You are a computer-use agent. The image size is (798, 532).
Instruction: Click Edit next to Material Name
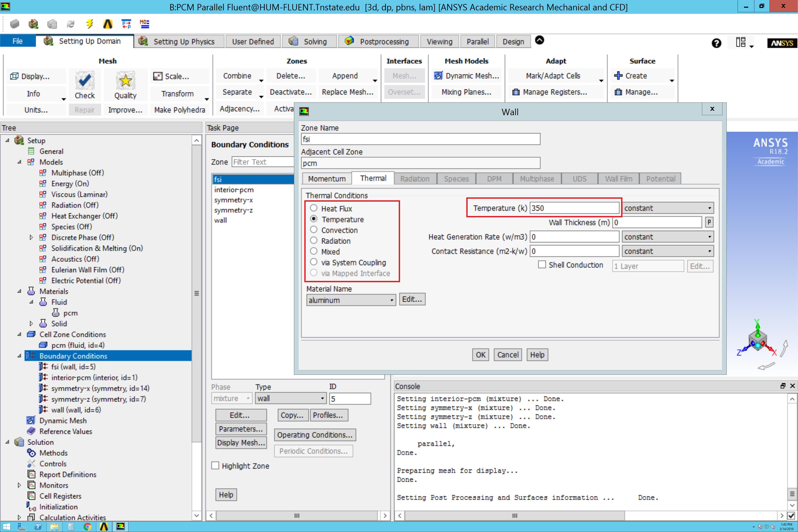coord(412,299)
